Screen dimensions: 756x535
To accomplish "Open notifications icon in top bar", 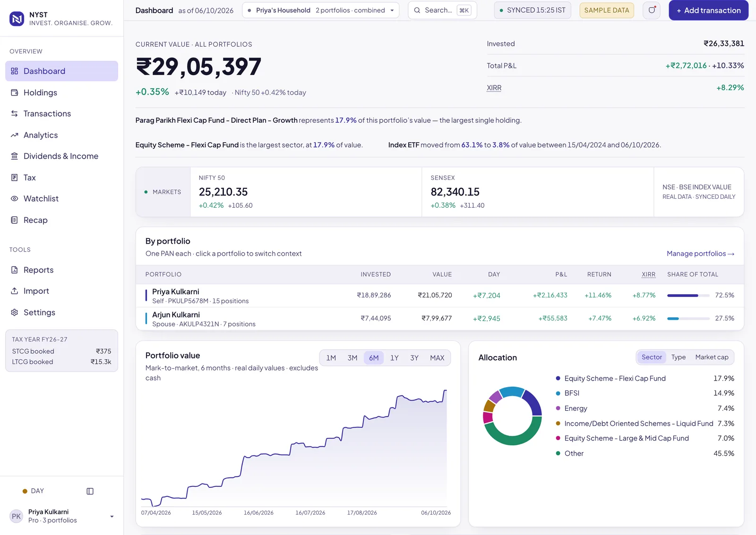I will (652, 10).
